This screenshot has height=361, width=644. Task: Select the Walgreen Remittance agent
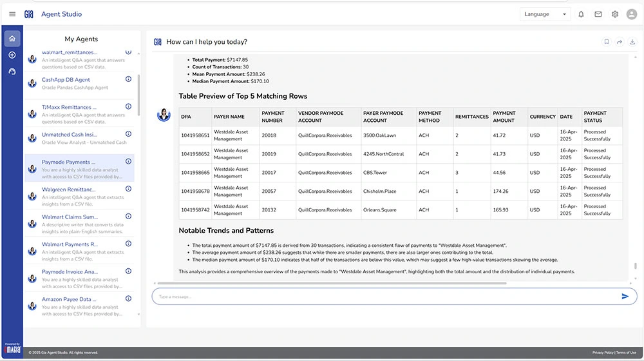[69, 190]
